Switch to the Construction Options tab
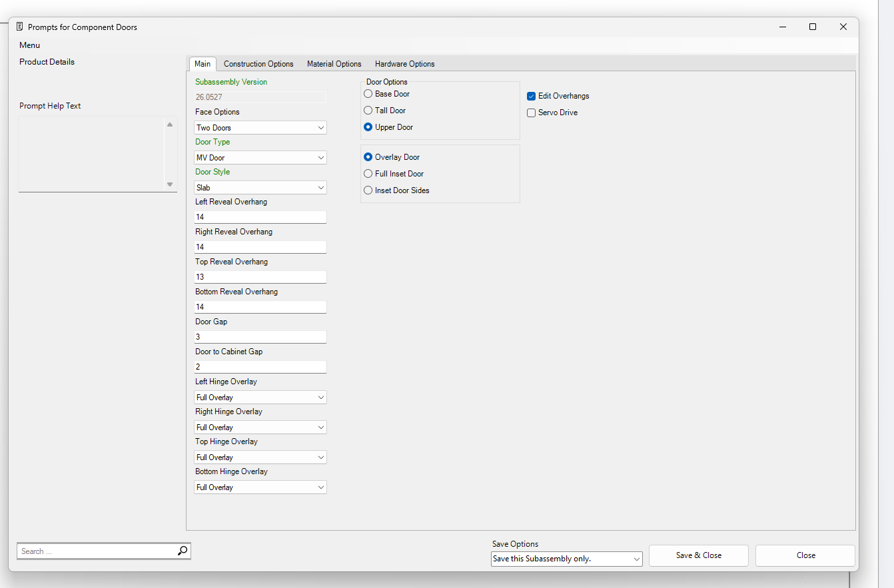The image size is (894, 588). coord(258,64)
